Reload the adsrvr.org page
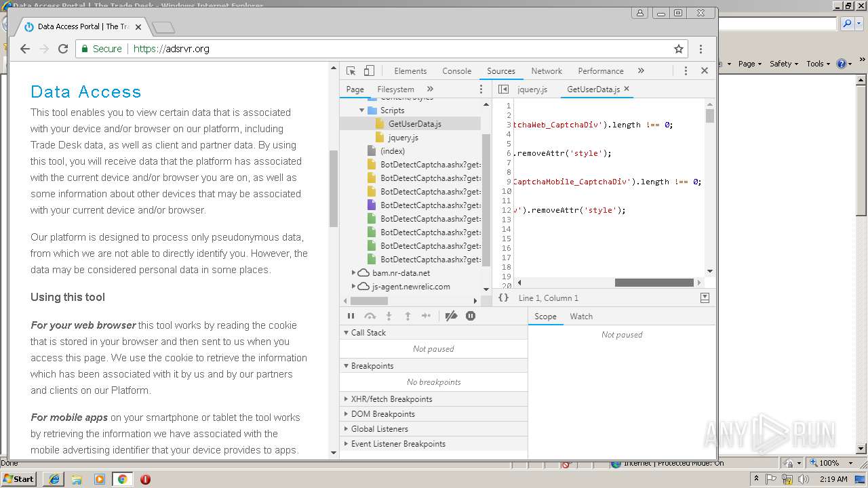868x488 pixels. 63,49
